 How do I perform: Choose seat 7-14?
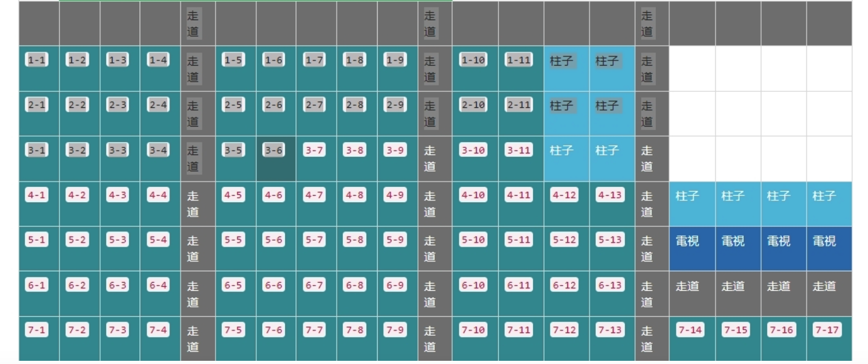click(x=690, y=330)
